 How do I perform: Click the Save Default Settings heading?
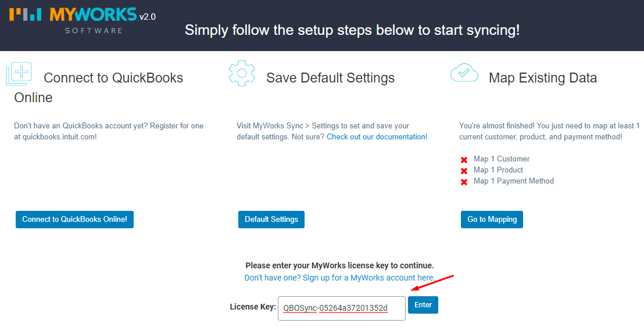click(330, 78)
